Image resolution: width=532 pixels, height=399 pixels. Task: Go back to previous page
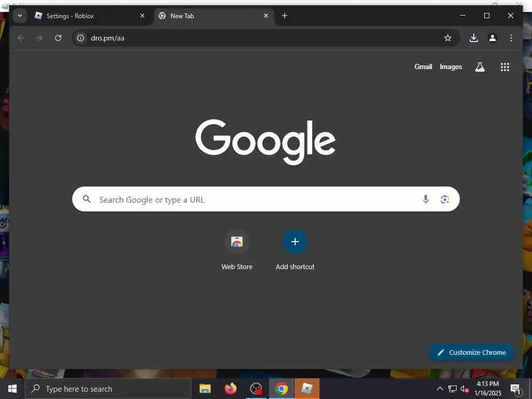21,38
